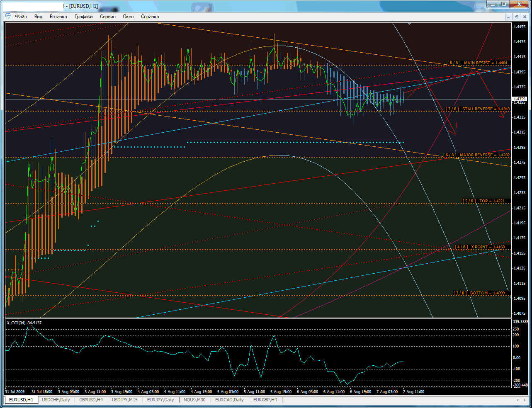Image resolution: width=532 pixels, height=408 pixels.
Task: Click the 5 Aug 19:00 time label
Action: (281, 392)
